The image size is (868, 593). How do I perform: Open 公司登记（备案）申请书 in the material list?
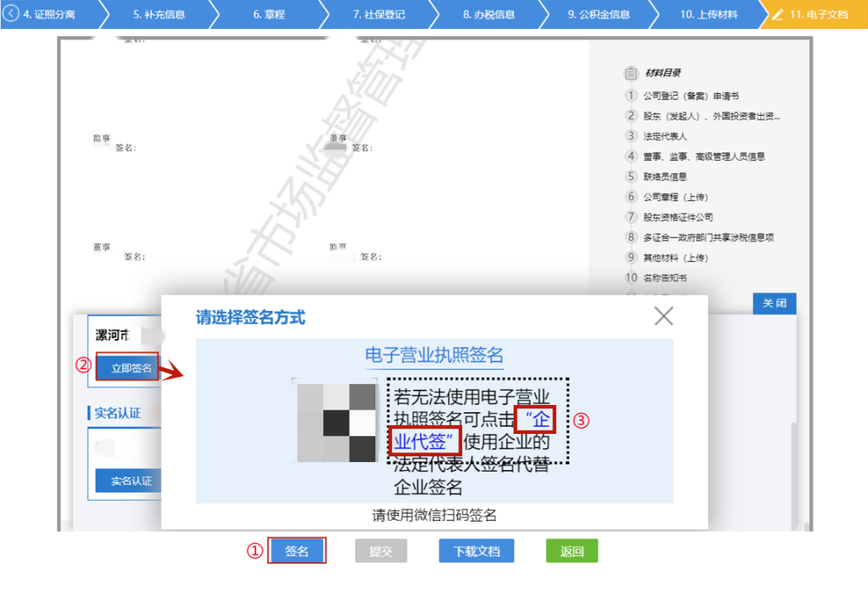pyautogui.click(x=691, y=96)
